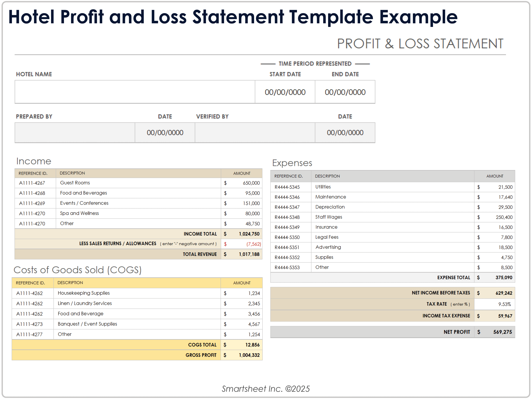Select the Income Tax Expense value 59,967
This screenshot has height=399, width=532.
click(505, 316)
